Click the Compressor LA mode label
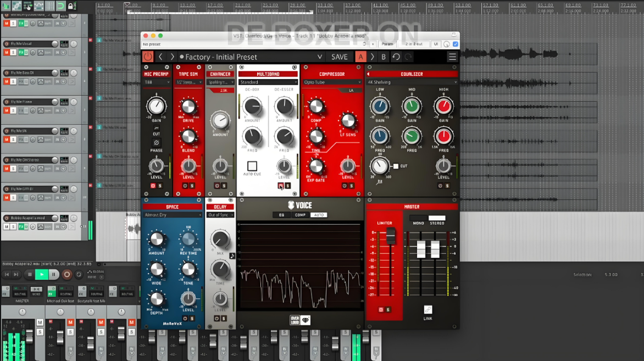The height and width of the screenshot is (361, 644). tap(351, 90)
